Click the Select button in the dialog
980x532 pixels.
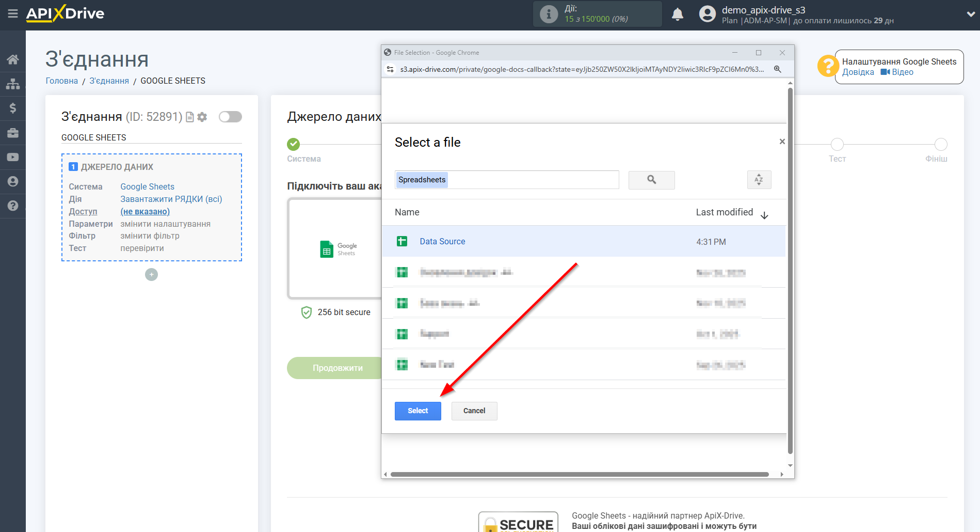tap(417, 411)
